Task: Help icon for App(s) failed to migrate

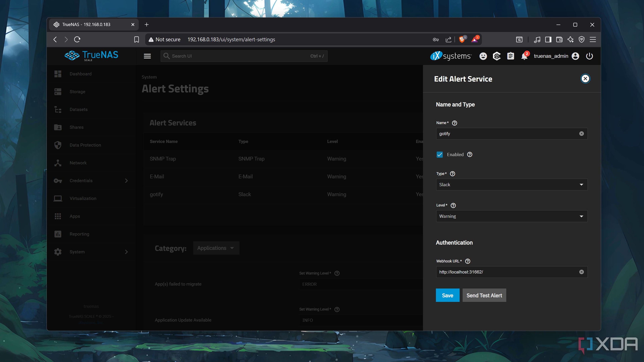Action: 337,273
